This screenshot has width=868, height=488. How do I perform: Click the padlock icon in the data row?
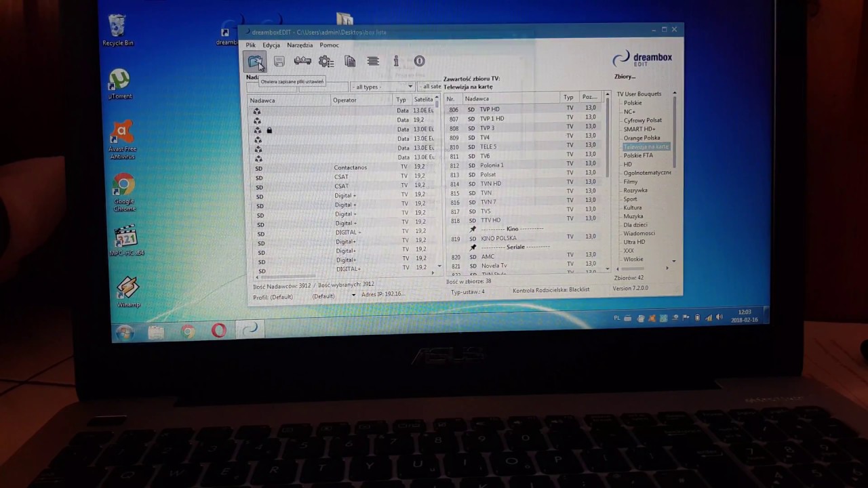click(269, 130)
